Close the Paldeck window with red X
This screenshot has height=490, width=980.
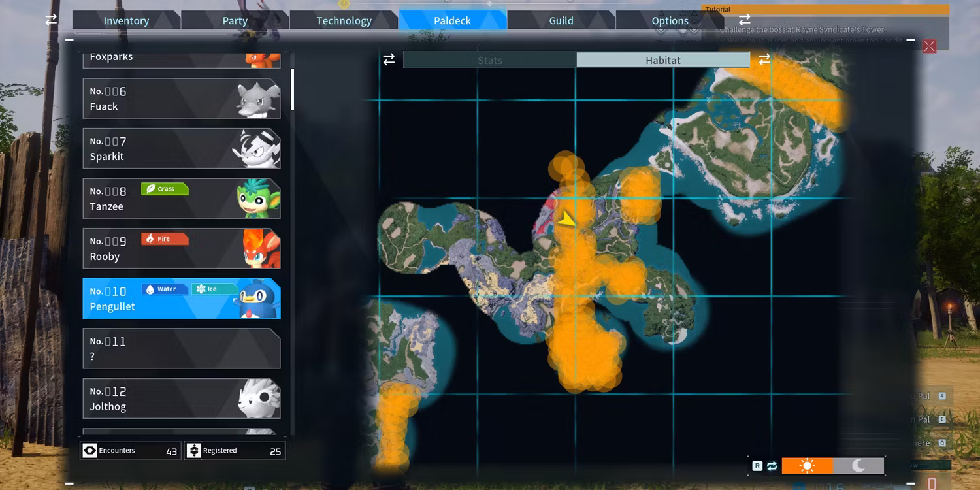tap(929, 46)
